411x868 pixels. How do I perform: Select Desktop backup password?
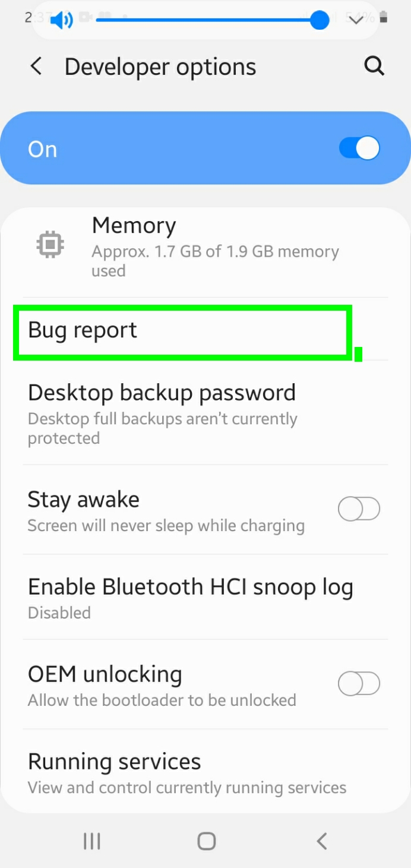pos(205,414)
